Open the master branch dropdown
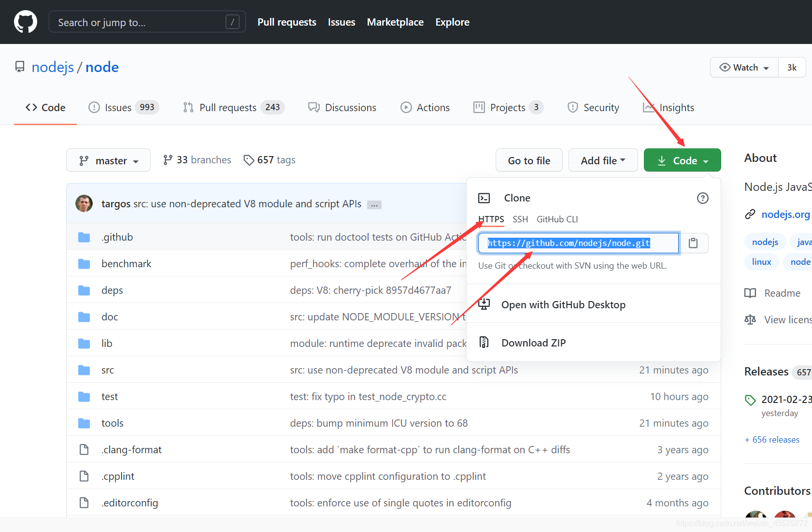 click(x=108, y=160)
